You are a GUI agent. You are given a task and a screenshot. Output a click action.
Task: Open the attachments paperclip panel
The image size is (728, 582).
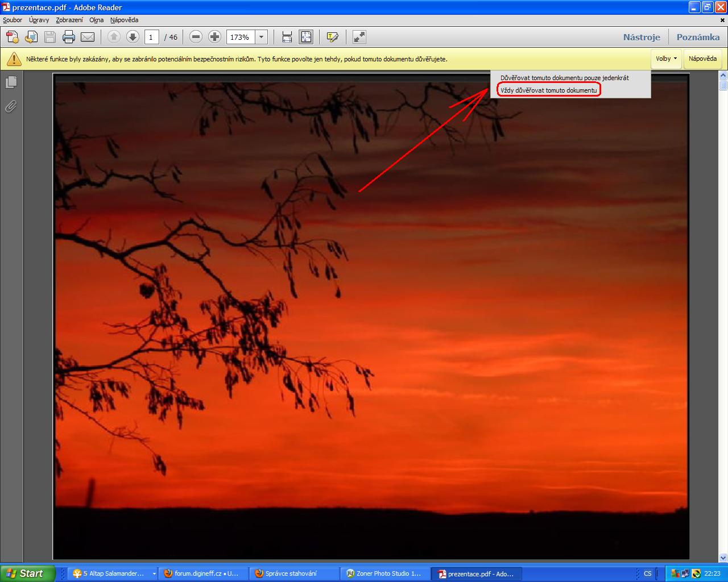[11, 106]
